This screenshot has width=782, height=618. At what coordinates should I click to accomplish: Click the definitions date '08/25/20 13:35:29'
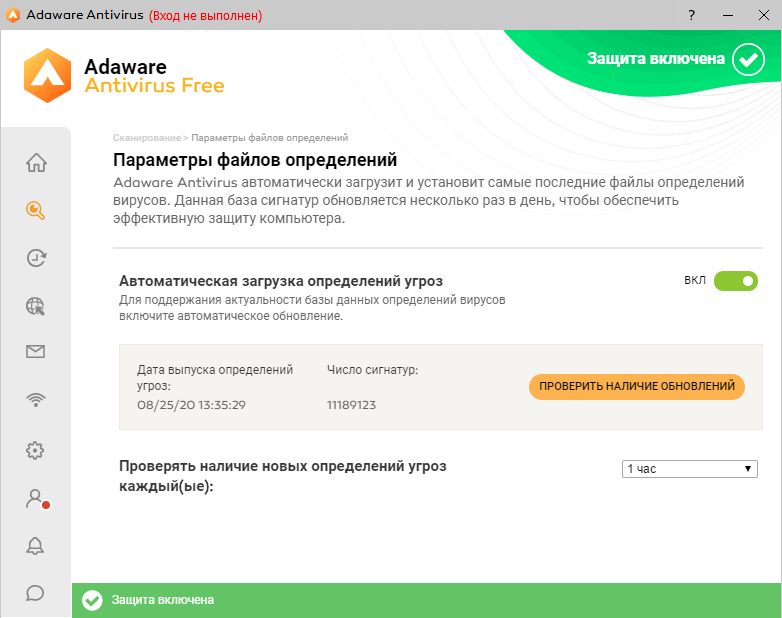point(192,405)
